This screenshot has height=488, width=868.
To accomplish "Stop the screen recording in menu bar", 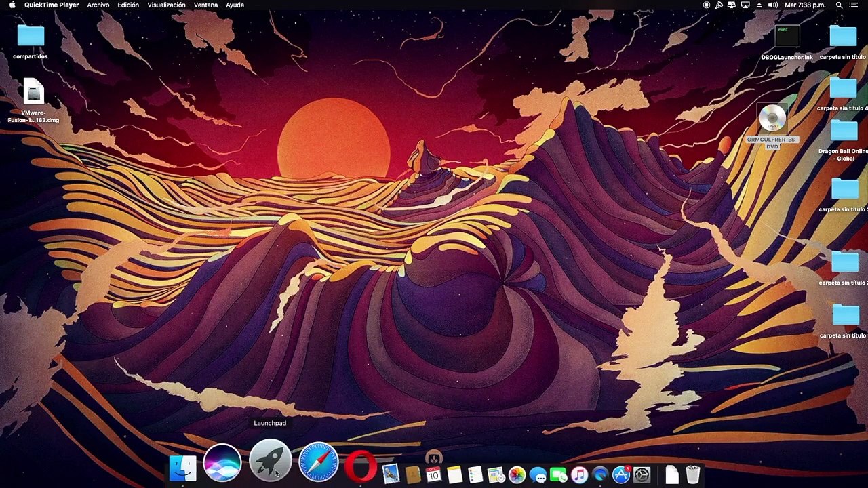I will [707, 5].
